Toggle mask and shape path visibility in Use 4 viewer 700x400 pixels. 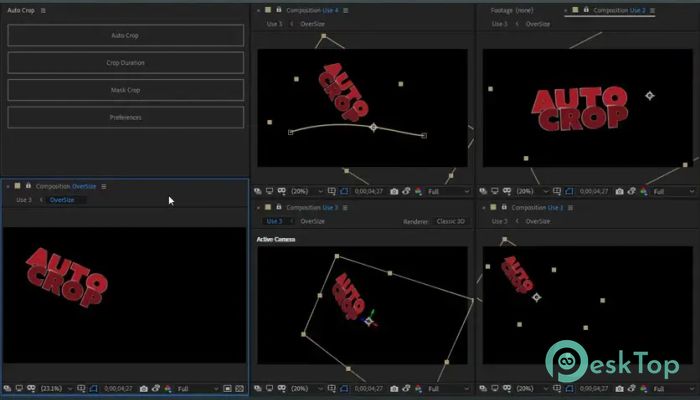click(344, 191)
